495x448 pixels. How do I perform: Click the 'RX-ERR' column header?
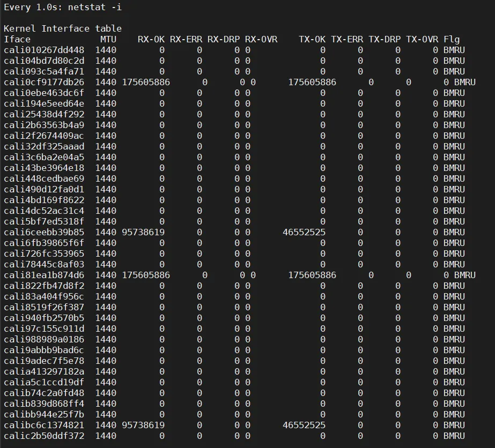186,40
